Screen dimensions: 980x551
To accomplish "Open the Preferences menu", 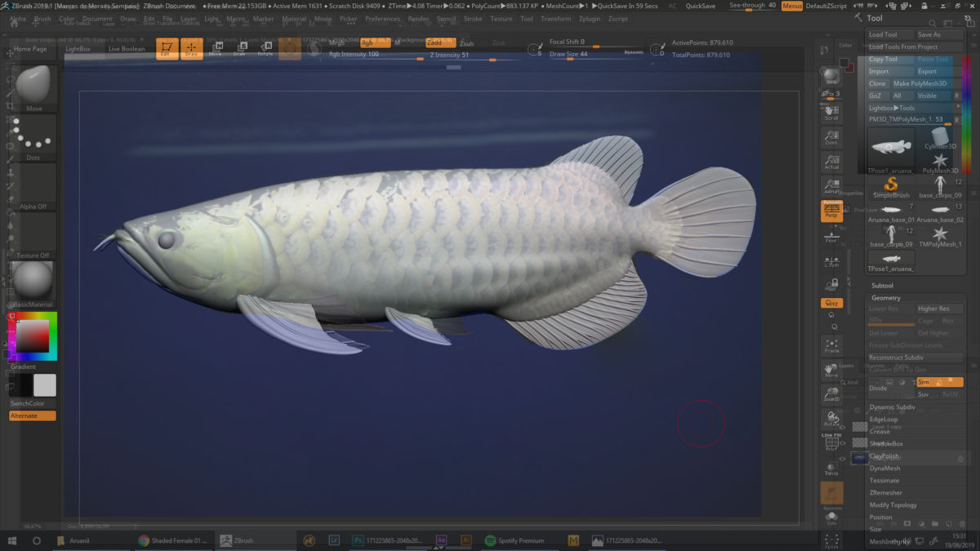I will (382, 18).
